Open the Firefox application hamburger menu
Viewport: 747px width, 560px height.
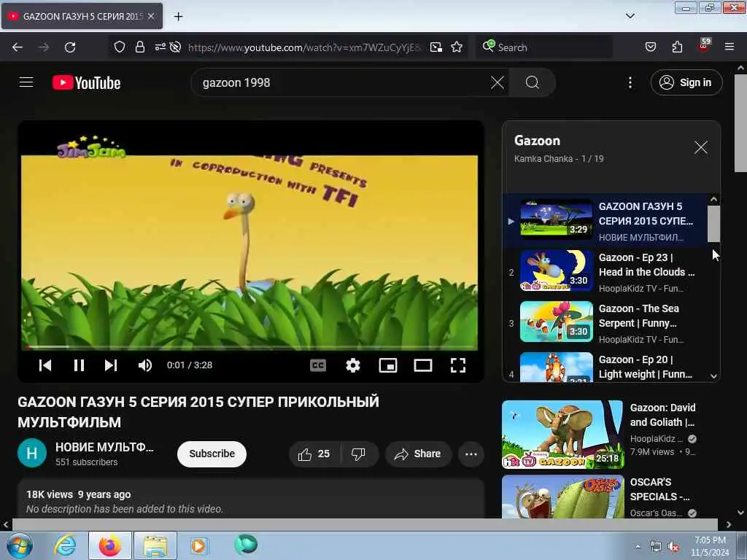click(729, 47)
